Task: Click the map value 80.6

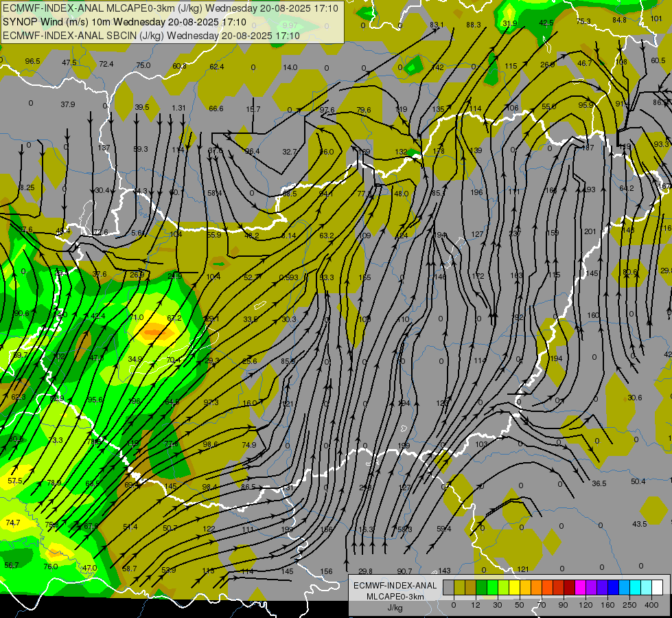Action: pos(630,271)
